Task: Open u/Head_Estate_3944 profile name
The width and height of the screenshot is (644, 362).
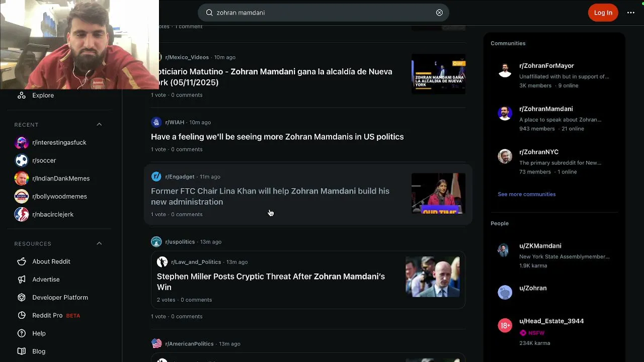Action: (551, 321)
